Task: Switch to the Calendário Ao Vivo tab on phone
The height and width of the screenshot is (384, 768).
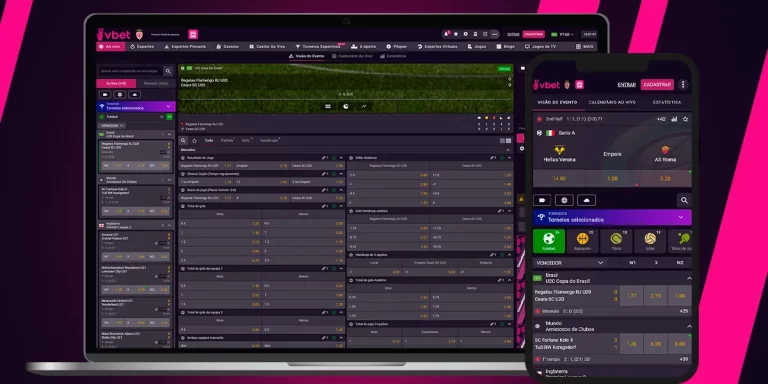Action: point(612,102)
